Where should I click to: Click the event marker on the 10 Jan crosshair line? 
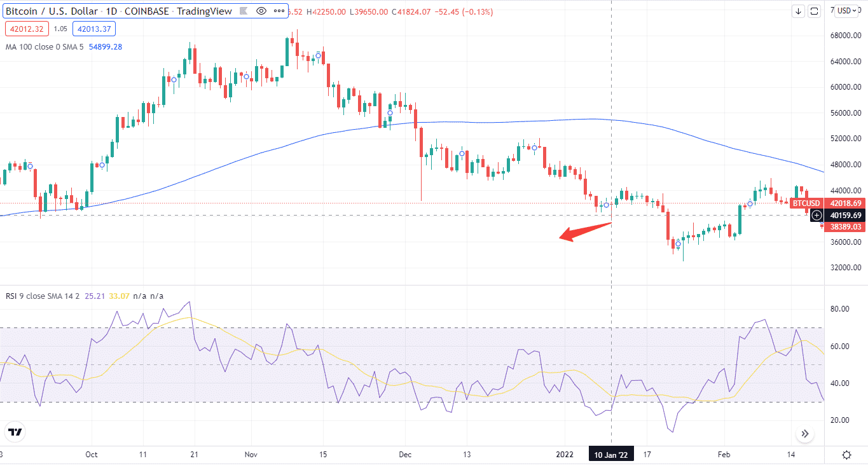tap(606, 205)
